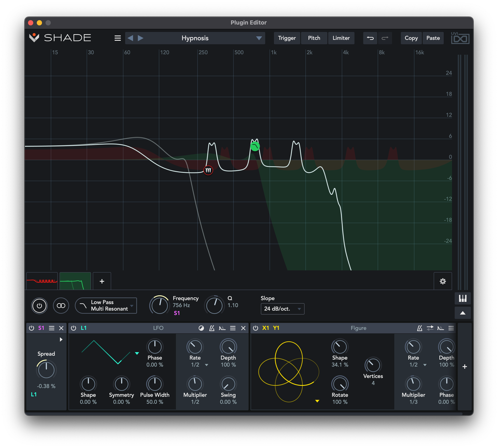Open Figure modulator hamburger menu
Viewport: 498px width, 448px height.
coord(451,328)
